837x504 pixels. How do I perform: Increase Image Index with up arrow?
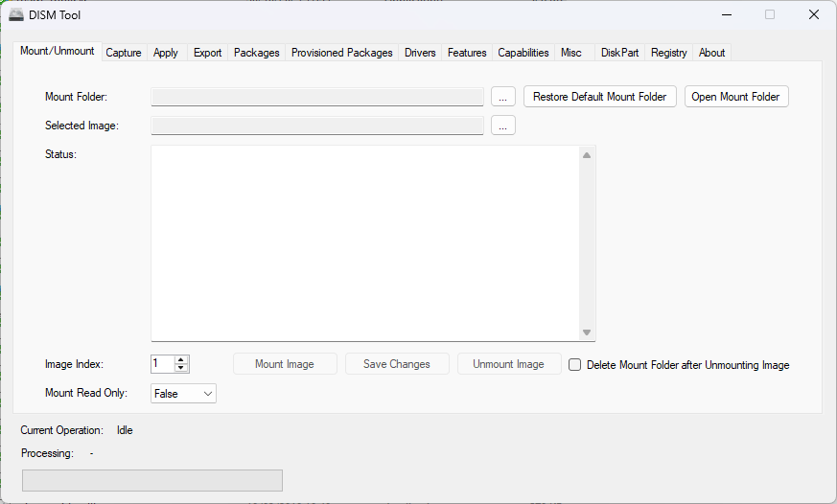(182, 360)
